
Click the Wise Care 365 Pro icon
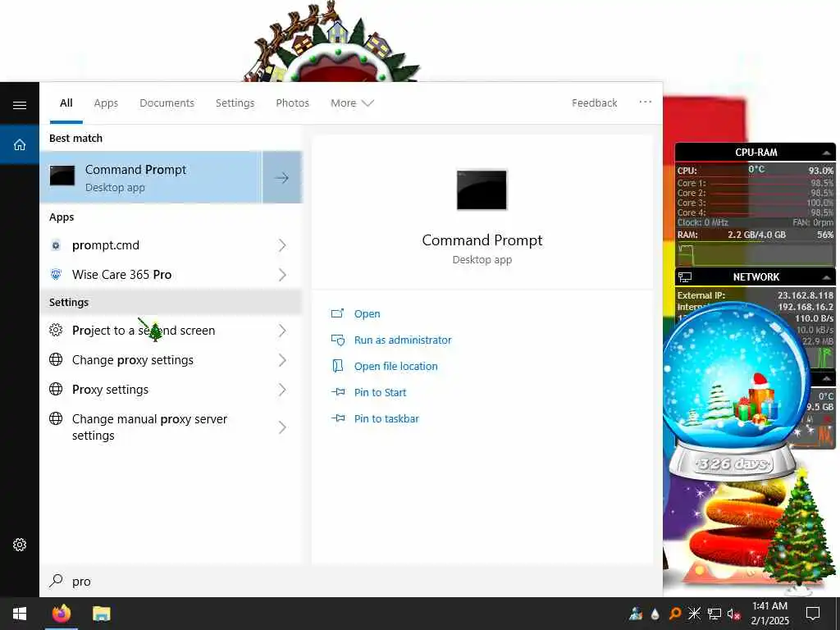pyautogui.click(x=56, y=274)
